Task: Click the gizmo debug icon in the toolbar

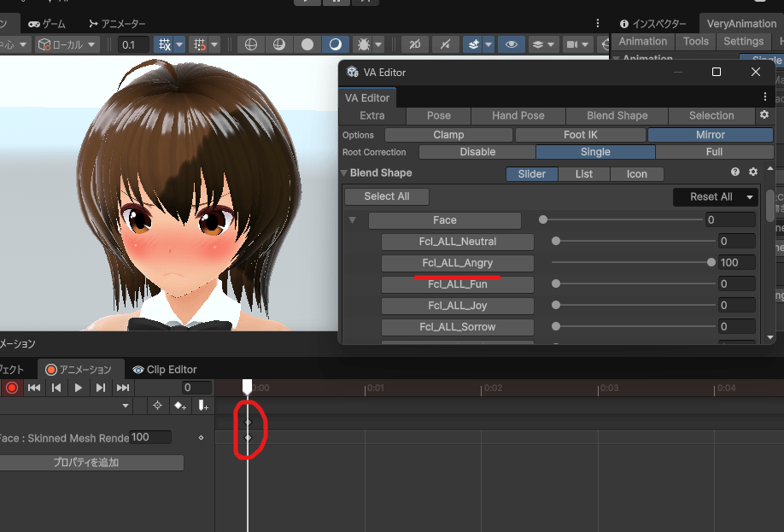Action: coord(364,44)
